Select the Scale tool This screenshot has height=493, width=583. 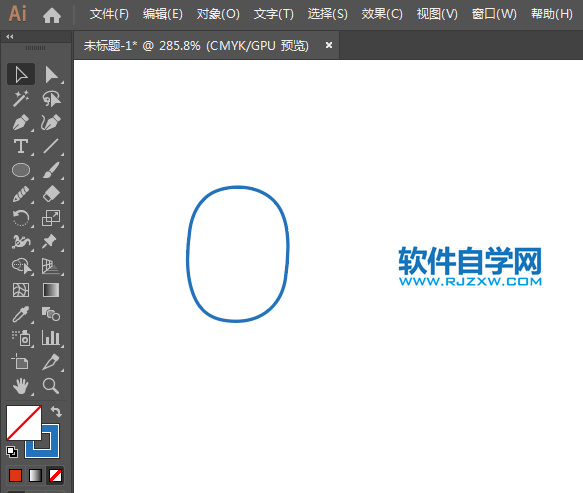(51, 218)
